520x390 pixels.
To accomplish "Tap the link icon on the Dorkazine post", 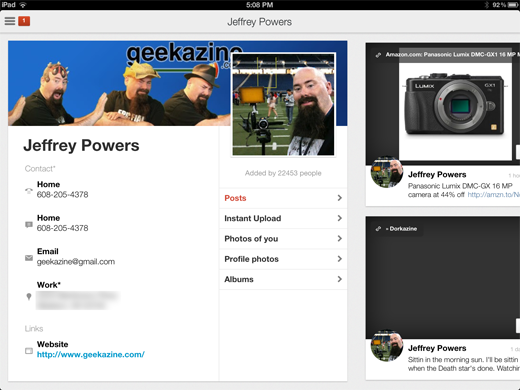I will click(378, 229).
